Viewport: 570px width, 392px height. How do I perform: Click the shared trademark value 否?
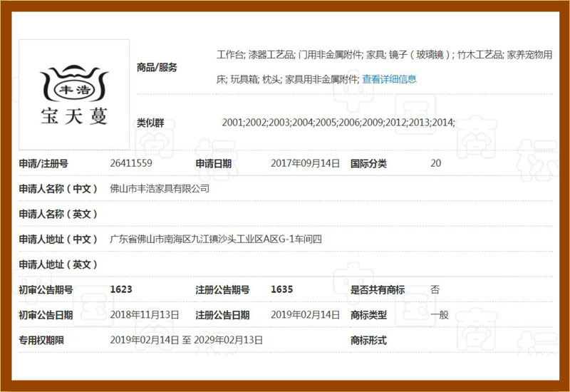pyautogui.click(x=435, y=290)
